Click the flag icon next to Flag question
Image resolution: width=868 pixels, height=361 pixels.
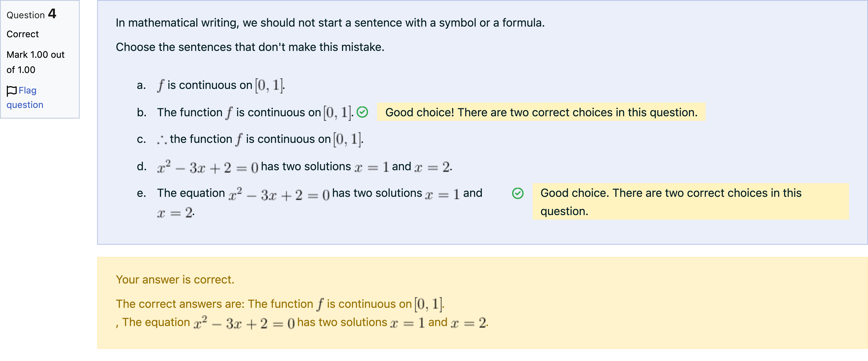tap(12, 91)
